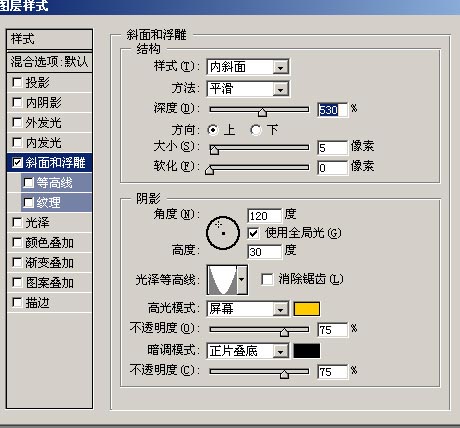Click the angle dial circle
Screen dimensions: 460x428
(223, 233)
